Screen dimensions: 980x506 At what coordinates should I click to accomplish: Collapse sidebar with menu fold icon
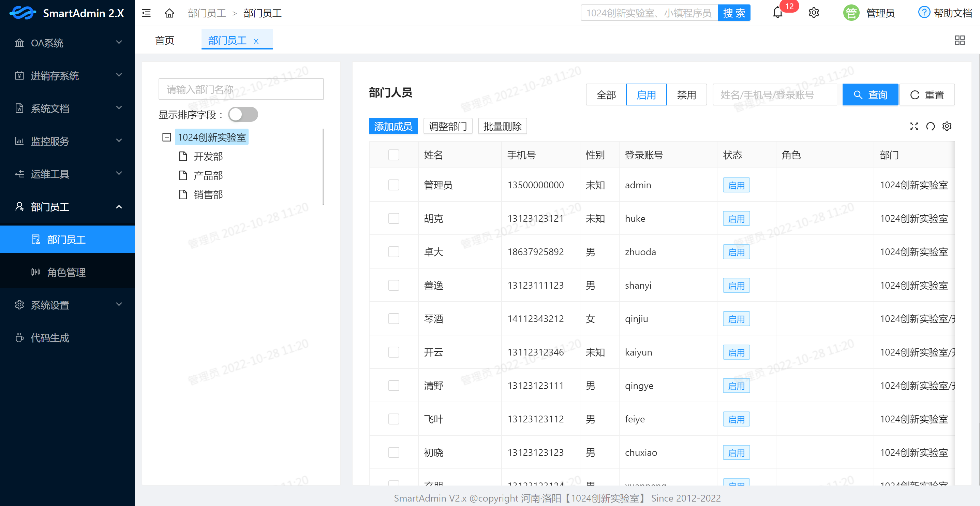147,13
